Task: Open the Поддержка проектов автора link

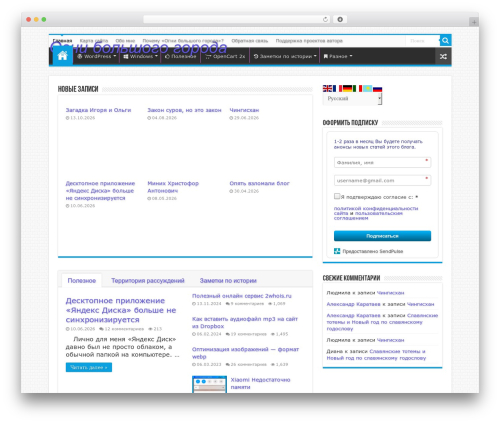Action: tap(309, 41)
